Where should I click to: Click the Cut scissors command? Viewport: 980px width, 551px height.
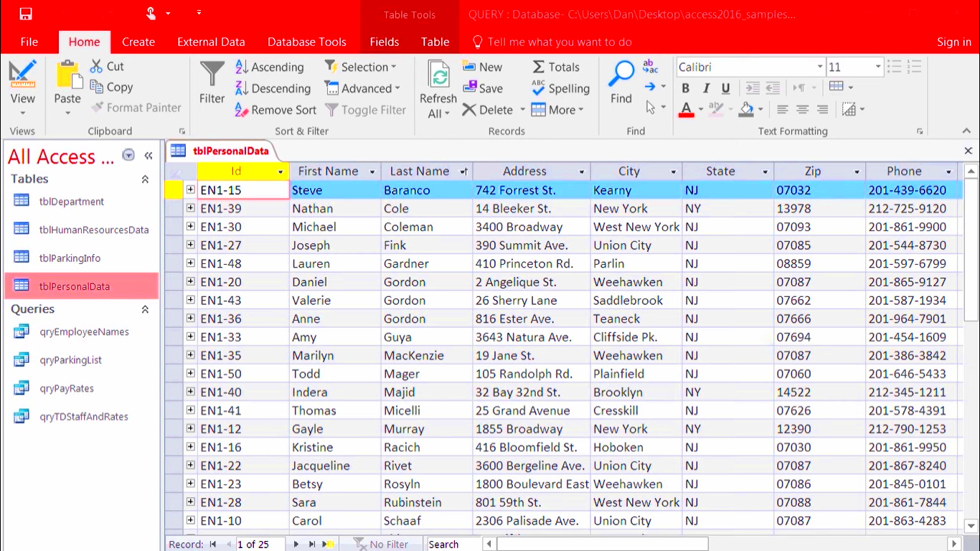tap(107, 66)
